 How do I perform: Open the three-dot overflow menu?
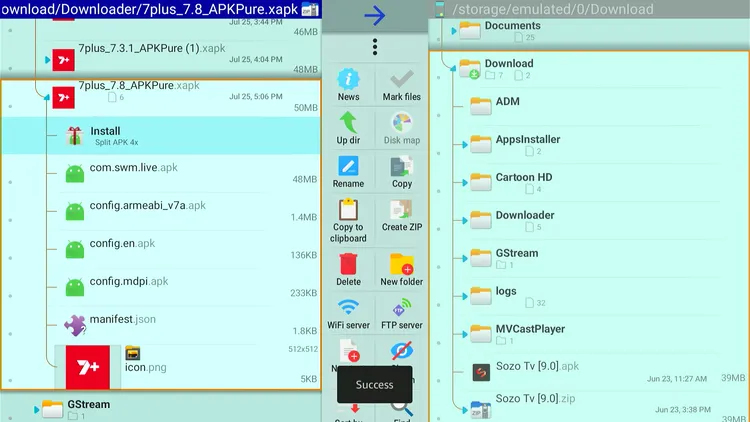(375, 47)
